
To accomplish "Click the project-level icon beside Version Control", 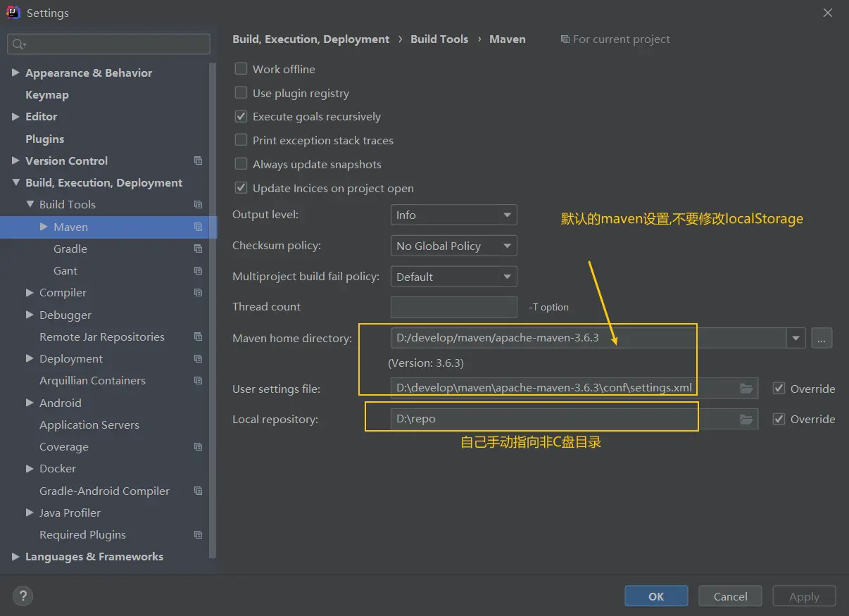I will [x=198, y=161].
